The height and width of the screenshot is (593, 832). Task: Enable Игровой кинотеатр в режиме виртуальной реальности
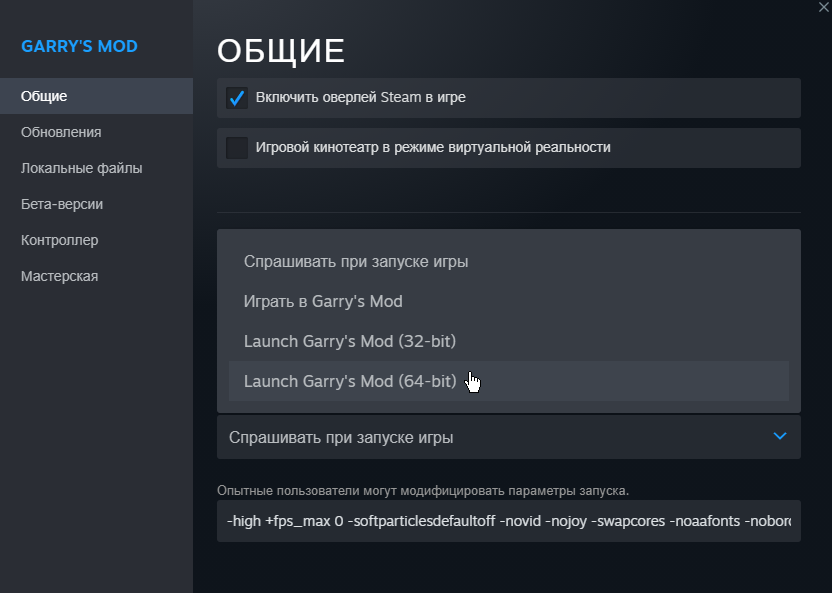pos(237,148)
